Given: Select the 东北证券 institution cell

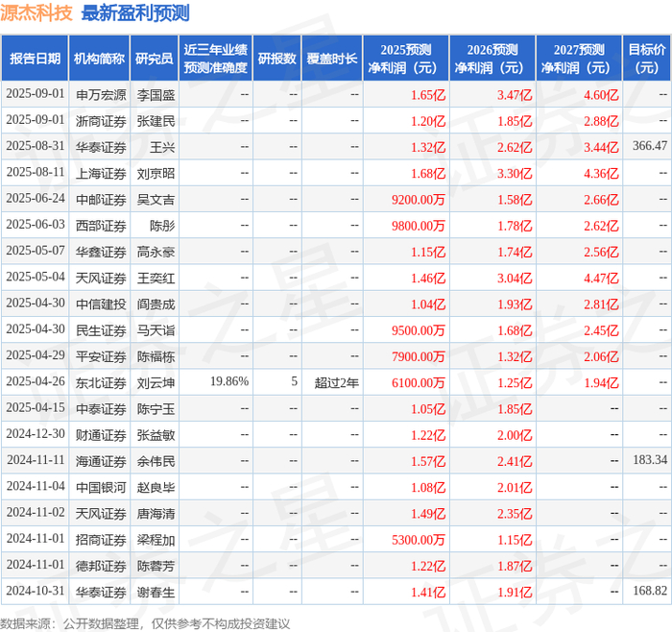Looking at the screenshot, I should pos(101,382).
